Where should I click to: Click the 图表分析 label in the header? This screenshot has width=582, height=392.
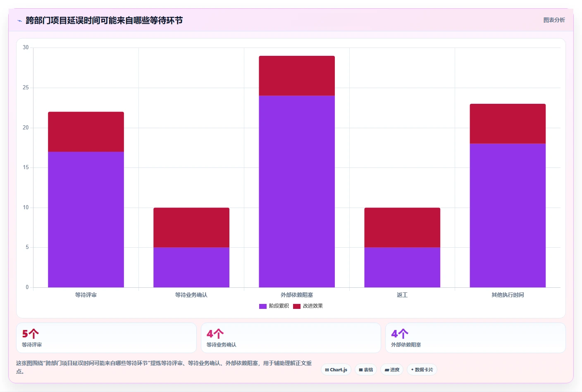554,20
